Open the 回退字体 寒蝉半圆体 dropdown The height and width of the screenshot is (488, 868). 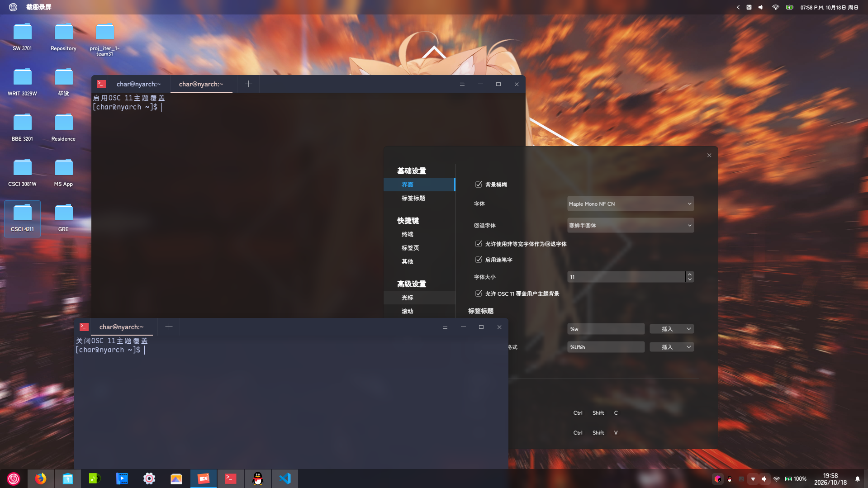[630, 225]
